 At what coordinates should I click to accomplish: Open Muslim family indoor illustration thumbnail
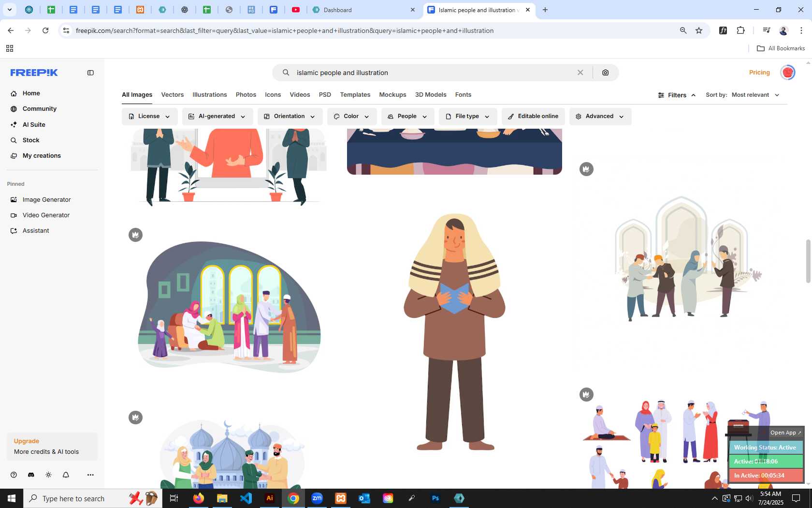pos(229,307)
